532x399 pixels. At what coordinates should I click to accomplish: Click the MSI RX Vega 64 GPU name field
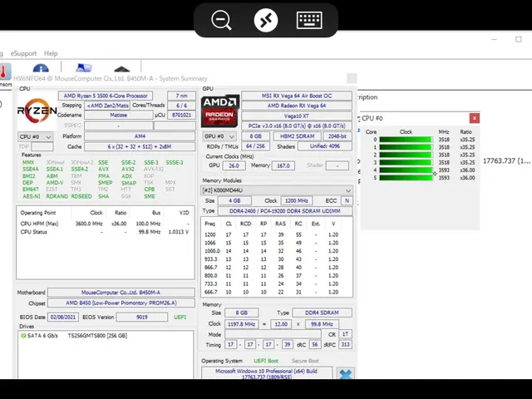pos(297,96)
